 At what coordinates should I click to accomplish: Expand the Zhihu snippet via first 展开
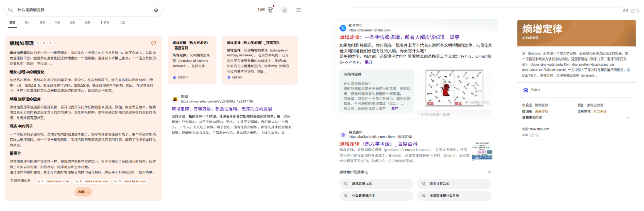click(x=368, y=62)
